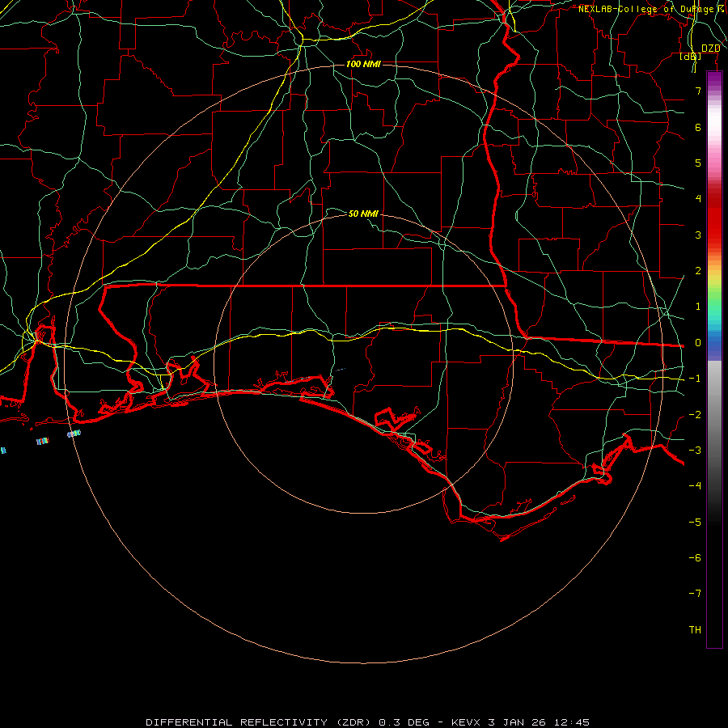
Task: Click the "KEVX" station identifier in the caption
Action: 467,722
